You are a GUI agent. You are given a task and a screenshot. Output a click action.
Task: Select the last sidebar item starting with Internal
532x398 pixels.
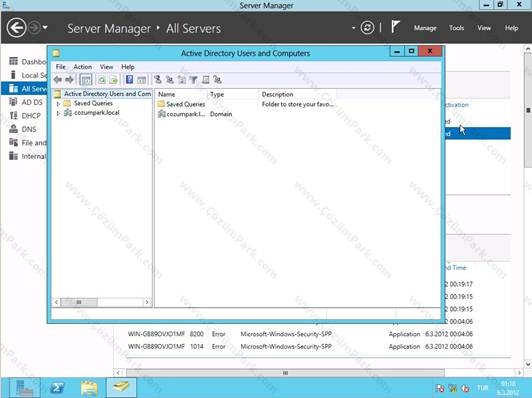coord(27,156)
